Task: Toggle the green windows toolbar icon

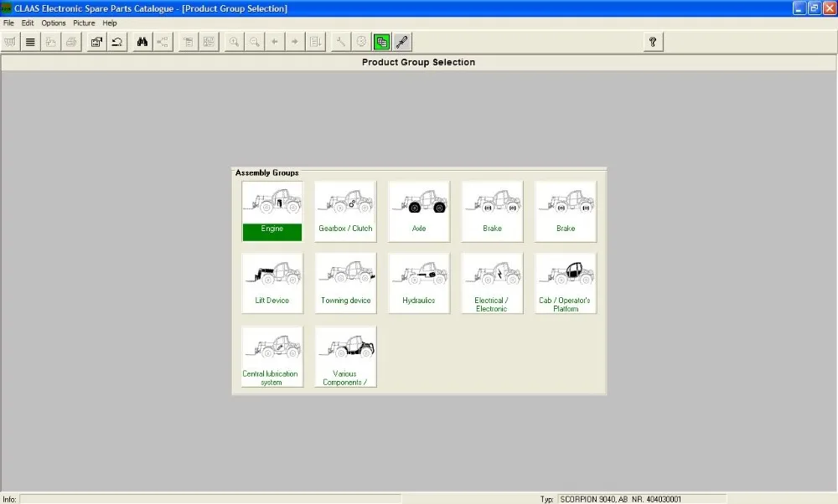Action: point(382,42)
